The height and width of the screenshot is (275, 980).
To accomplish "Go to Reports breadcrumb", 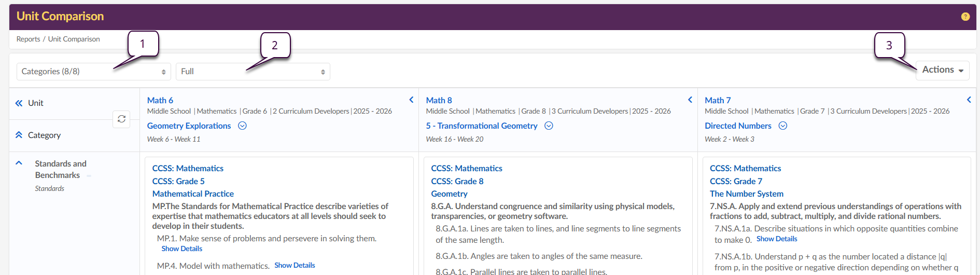I will 28,39.
